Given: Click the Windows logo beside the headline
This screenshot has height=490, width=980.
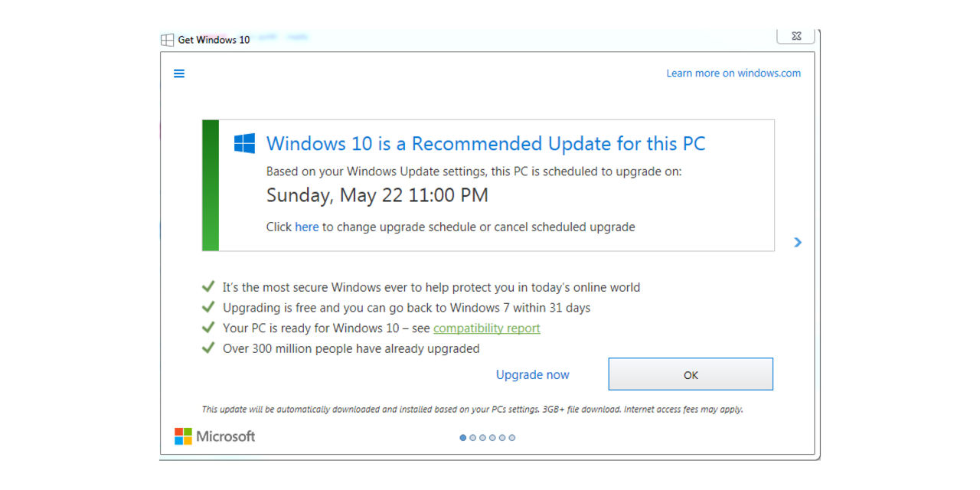Looking at the screenshot, I should (x=244, y=142).
